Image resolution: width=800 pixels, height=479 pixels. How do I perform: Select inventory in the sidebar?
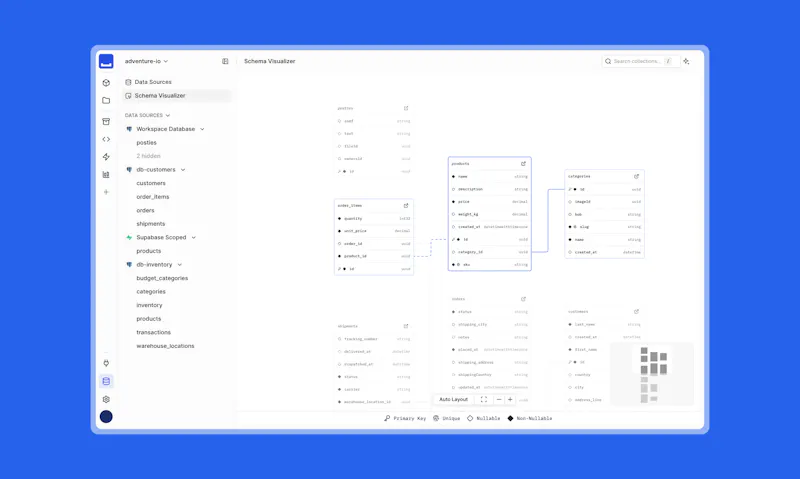pyautogui.click(x=149, y=305)
